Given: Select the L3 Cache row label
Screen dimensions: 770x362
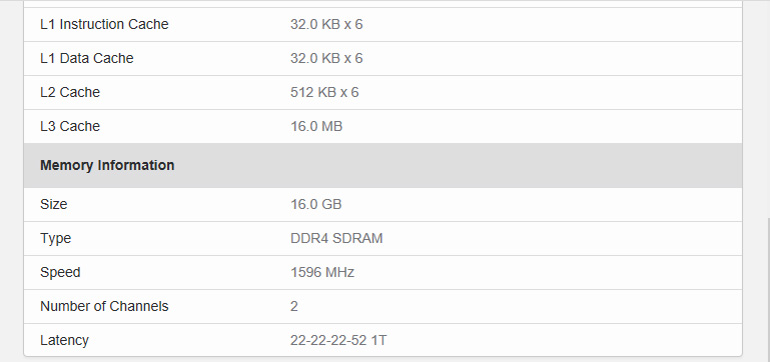Looking at the screenshot, I should (70, 126).
